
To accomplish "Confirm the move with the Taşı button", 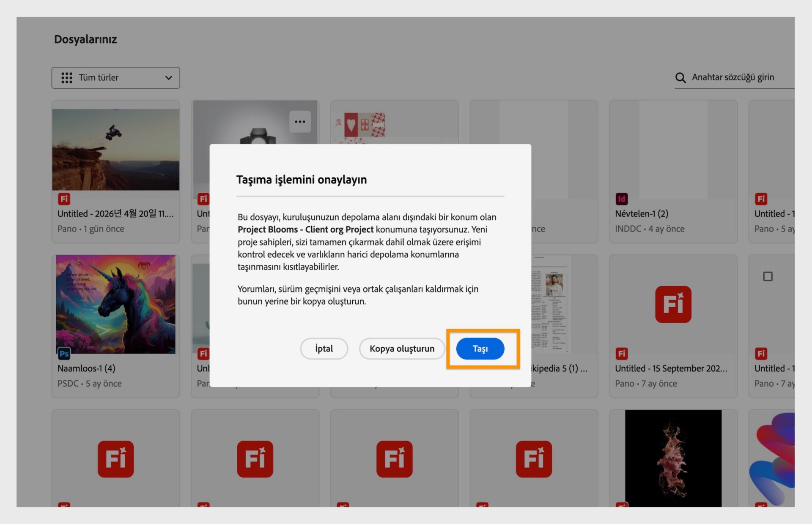I will coord(480,349).
